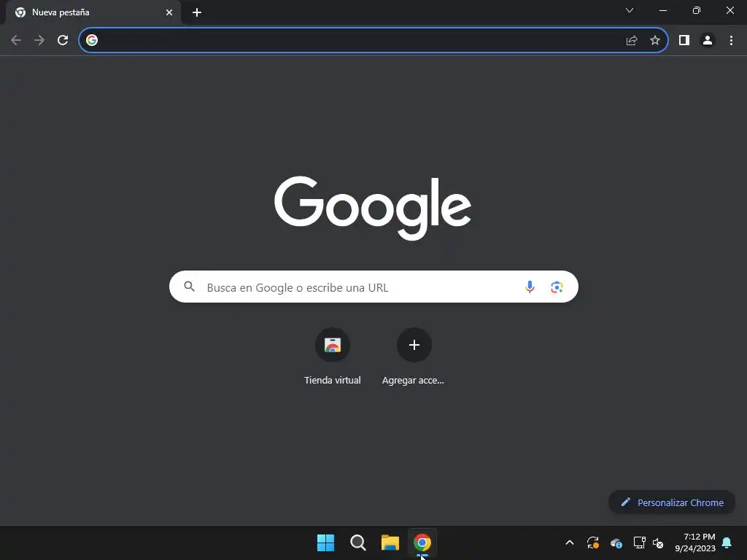Search by image with Google Lens icon
The image size is (747, 560).
click(x=557, y=287)
